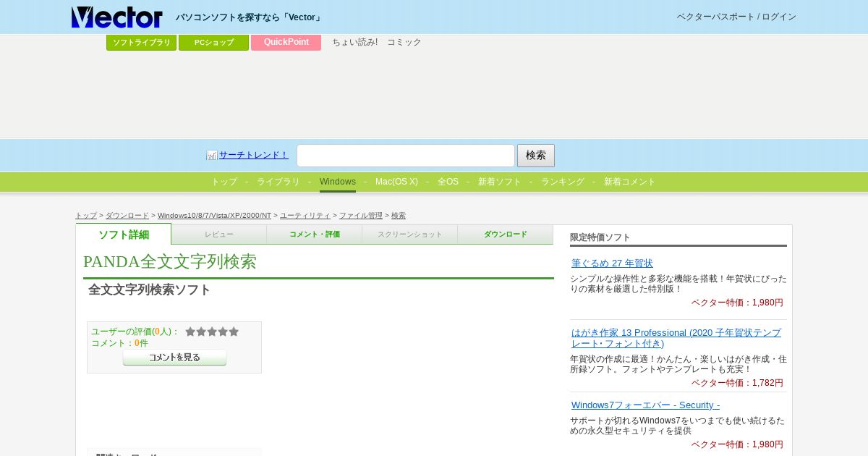868x456 pixels.
Task: Open the ソフトライブラリ tab
Action: click(x=142, y=43)
